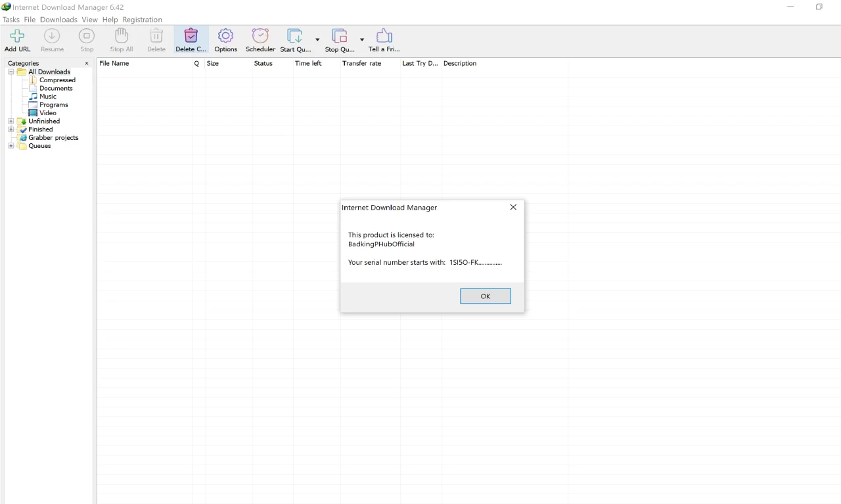841x504 pixels.
Task: Expand the Unfinished tree node
Action: (x=11, y=121)
